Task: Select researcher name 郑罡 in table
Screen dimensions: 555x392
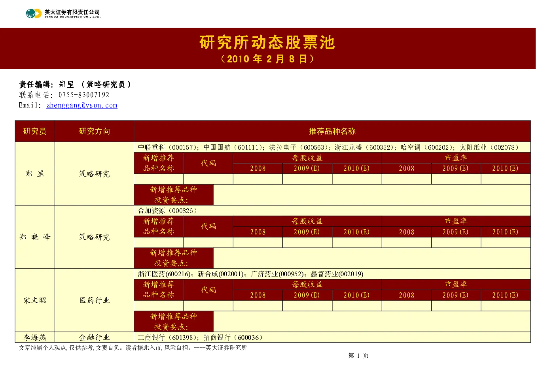Action: pos(35,173)
